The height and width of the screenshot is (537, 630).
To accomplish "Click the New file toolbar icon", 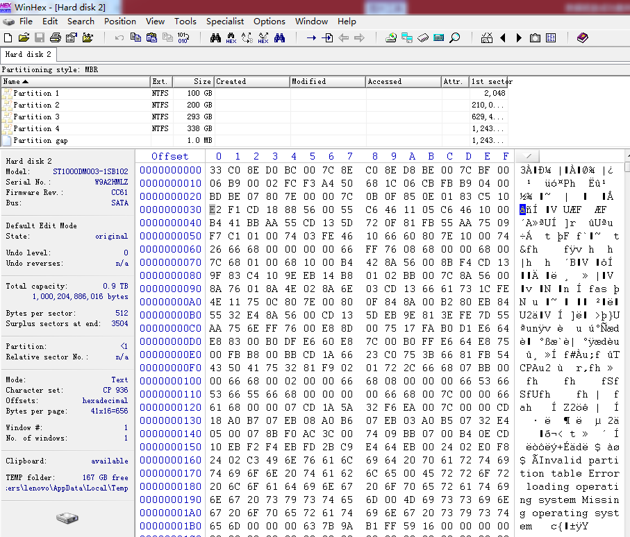I will pos(10,38).
